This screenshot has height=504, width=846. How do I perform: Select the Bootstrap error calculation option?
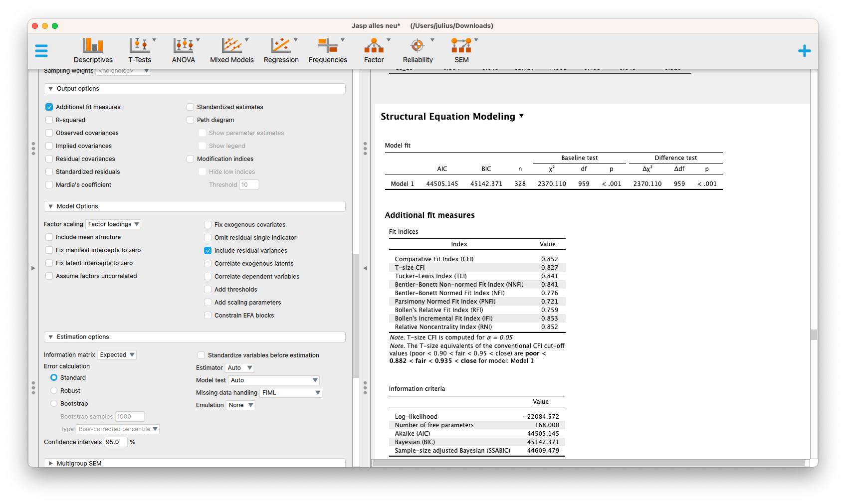(x=54, y=403)
